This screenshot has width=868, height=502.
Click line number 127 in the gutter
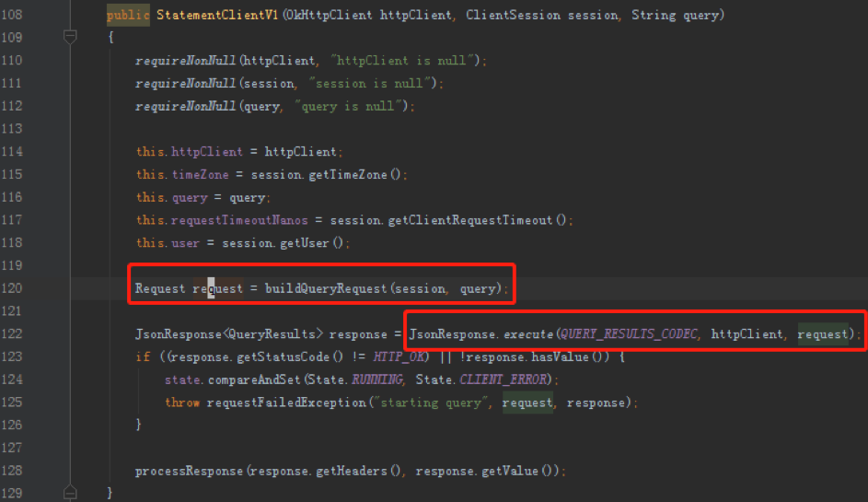(11, 447)
